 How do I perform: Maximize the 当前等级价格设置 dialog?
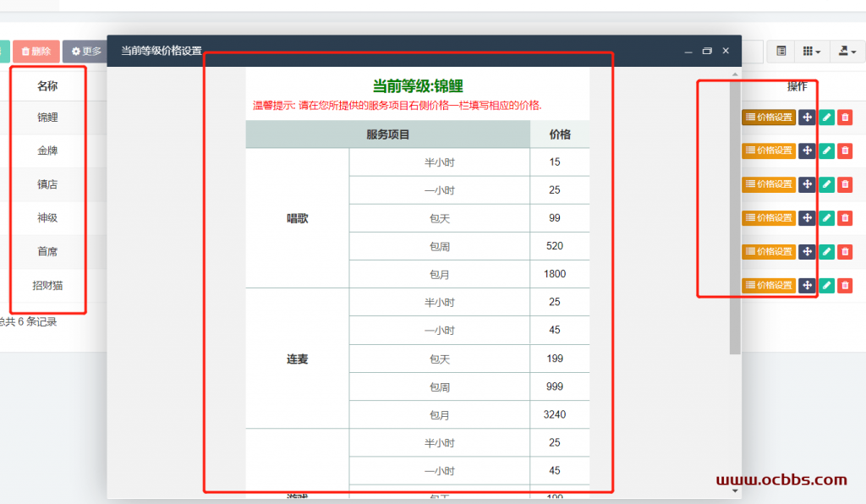[707, 51]
